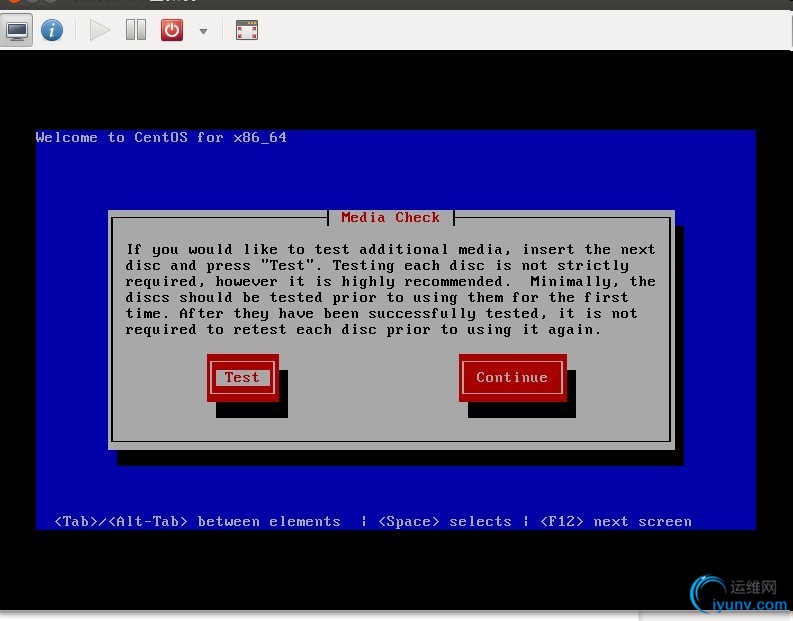
Task: Expand the power options dropdown arrow
Action: [203, 31]
